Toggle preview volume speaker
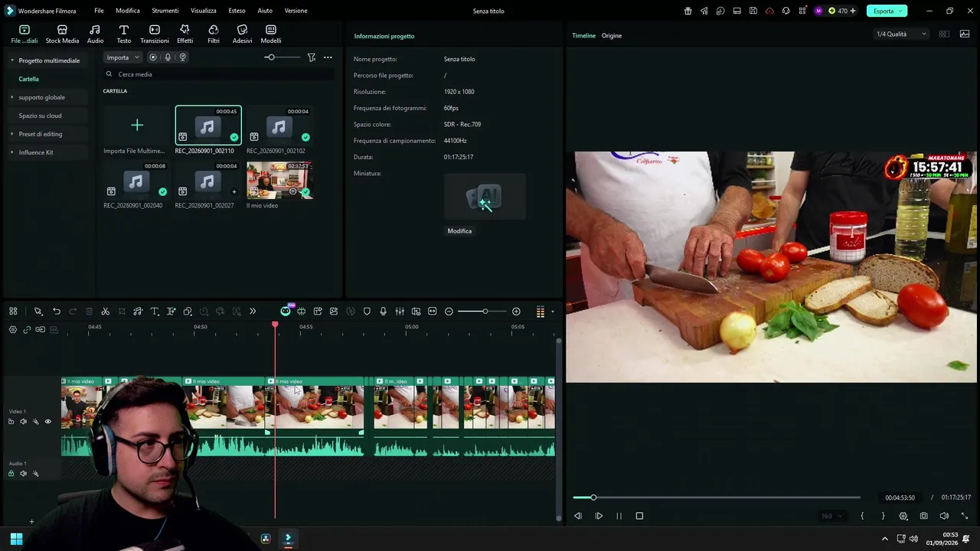The height and width of the screenshot is (551, 980). [944, 516]
